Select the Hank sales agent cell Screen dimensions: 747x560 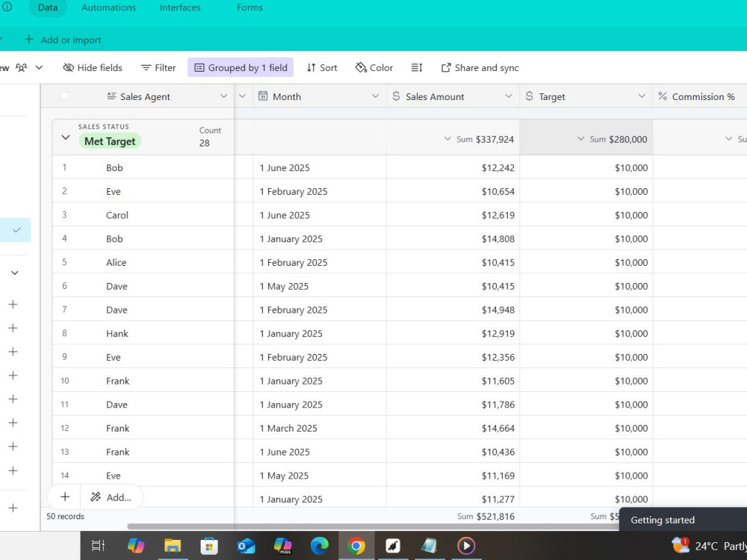click(x=143, y=333)
